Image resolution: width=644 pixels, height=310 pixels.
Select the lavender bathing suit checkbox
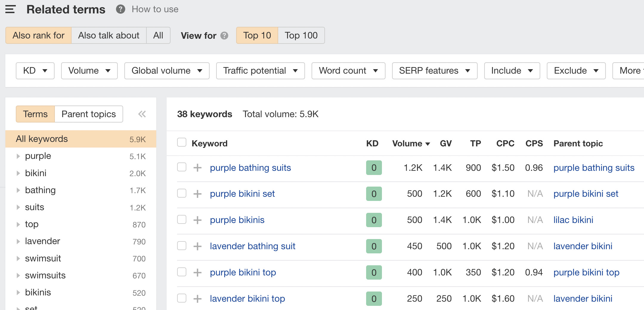coord(182,246)
